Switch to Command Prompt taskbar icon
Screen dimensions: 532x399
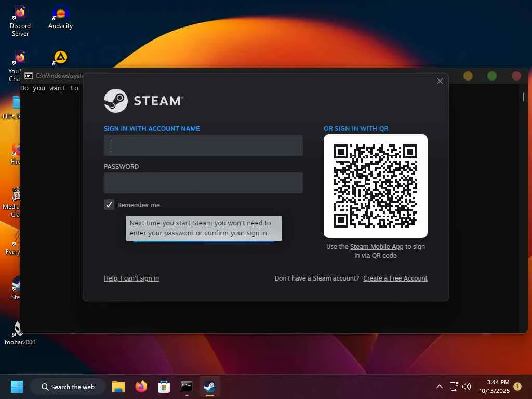coord(187,387)
